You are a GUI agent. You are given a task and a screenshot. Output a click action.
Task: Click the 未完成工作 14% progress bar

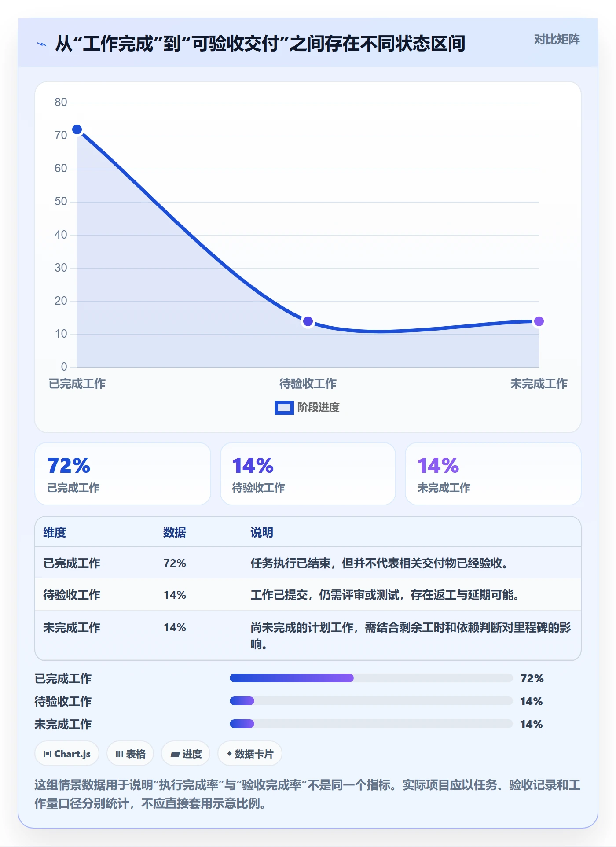[371, 724]
